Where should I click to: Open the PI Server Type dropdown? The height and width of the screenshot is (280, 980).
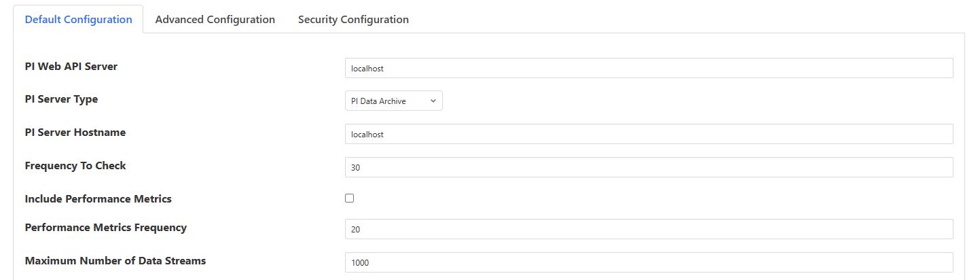pos(393,101)
